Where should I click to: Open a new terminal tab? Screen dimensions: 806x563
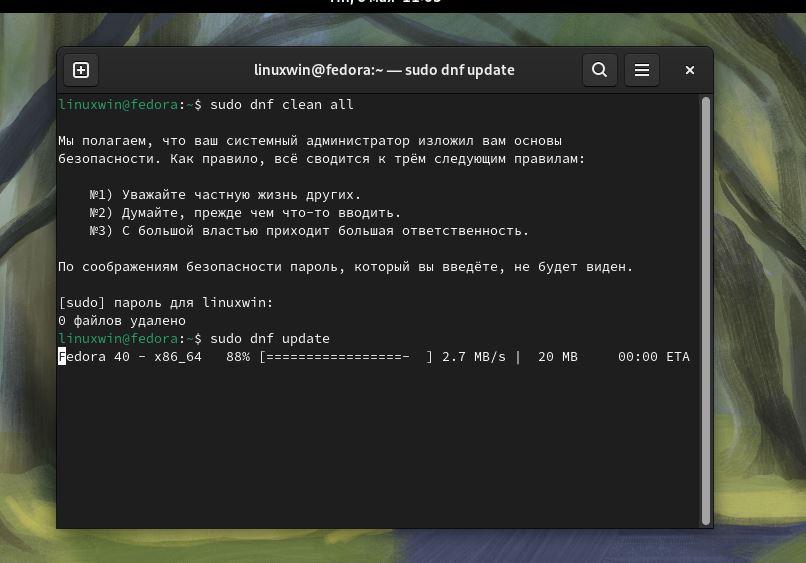[x=81, y=70]
